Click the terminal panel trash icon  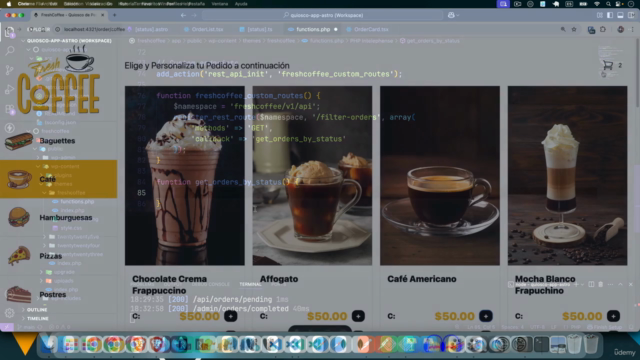600,284
